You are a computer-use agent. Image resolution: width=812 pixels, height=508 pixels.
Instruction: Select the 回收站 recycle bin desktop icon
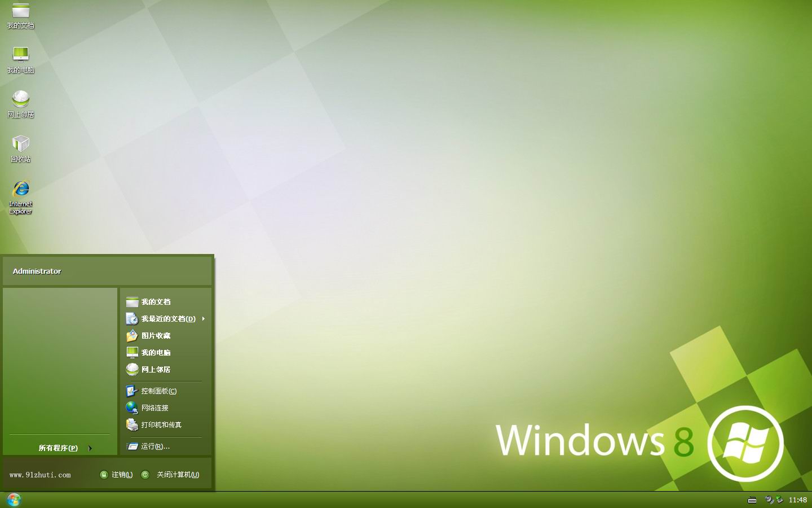point(20,149)
